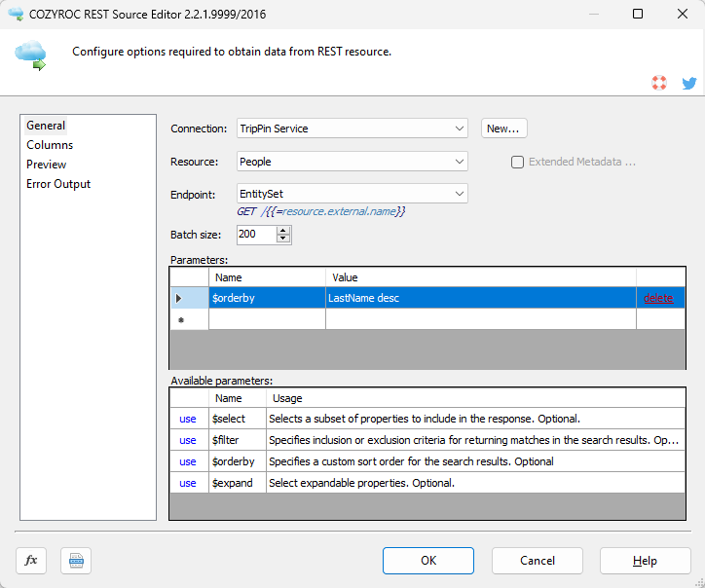Image resolution: width=705 pixels, height=588 pixels.
Task: Switch to the Columns page
Action: 50,145
